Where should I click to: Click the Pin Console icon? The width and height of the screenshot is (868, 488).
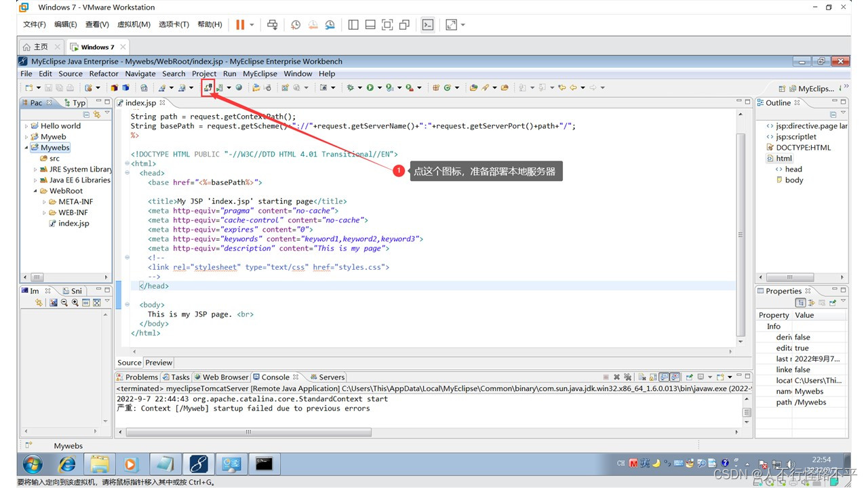[689, 377]
